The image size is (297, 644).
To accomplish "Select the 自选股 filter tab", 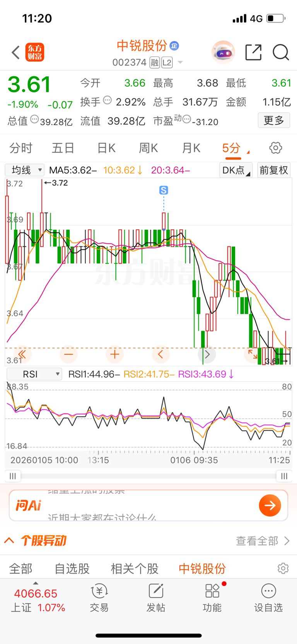I will [x=72, y=568].
